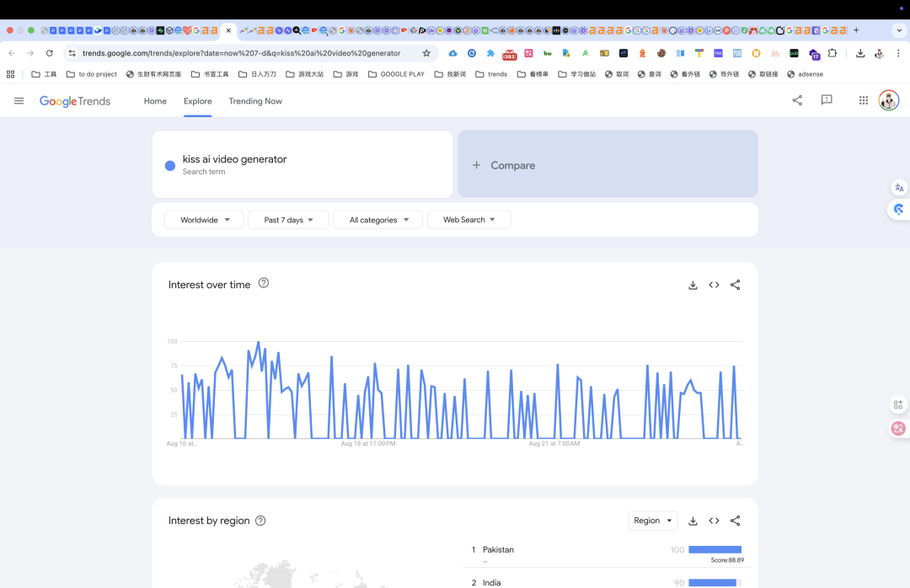Open a new browser tab

click(856, 30)
